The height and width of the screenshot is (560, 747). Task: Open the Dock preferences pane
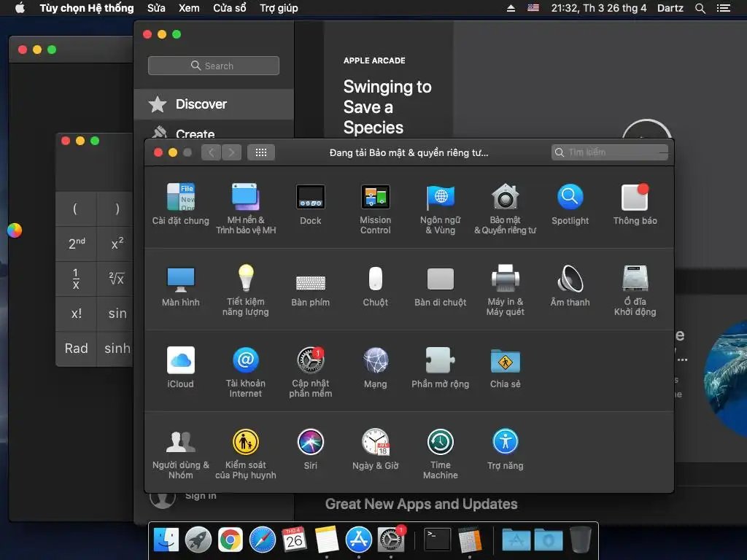(311, 203)
